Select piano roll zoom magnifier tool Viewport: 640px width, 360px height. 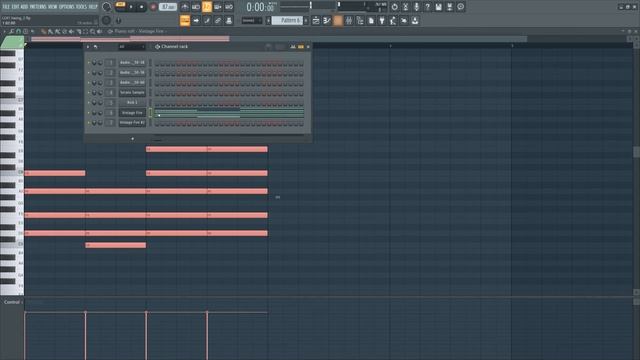[x=93, y=31]
